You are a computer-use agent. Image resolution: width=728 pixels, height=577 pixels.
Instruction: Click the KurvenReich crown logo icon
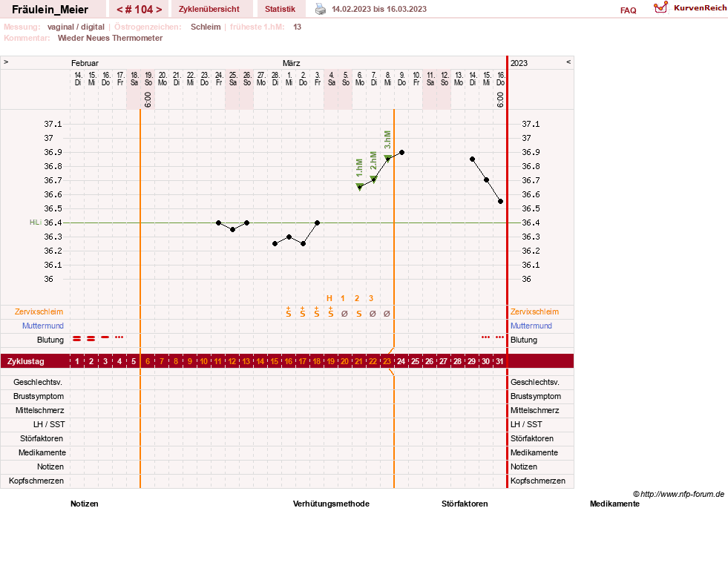coord(660,7)
